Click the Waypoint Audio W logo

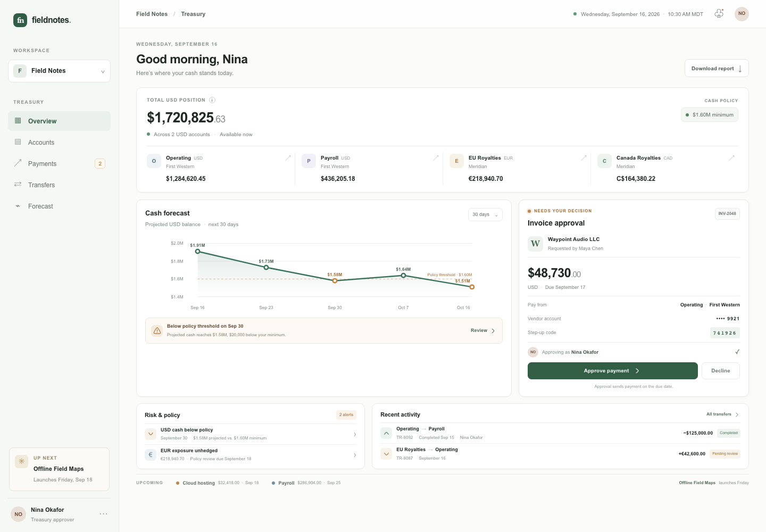(535, 244)
